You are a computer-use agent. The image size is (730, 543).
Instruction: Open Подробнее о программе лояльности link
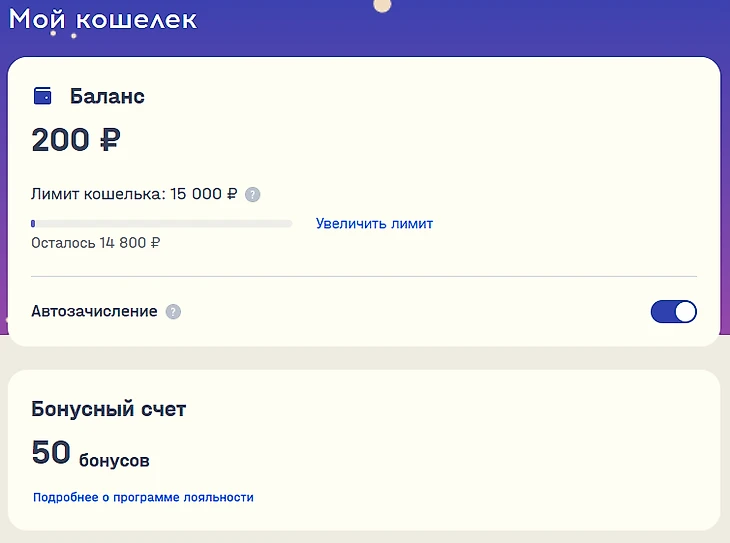click(x=143, y=497)
